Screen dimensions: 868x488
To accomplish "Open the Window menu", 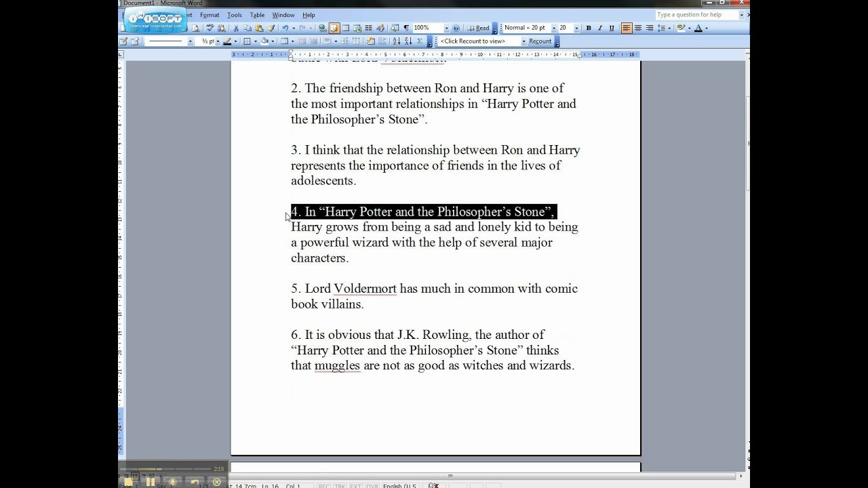I will pyautogui.click(x=283, y=15).
